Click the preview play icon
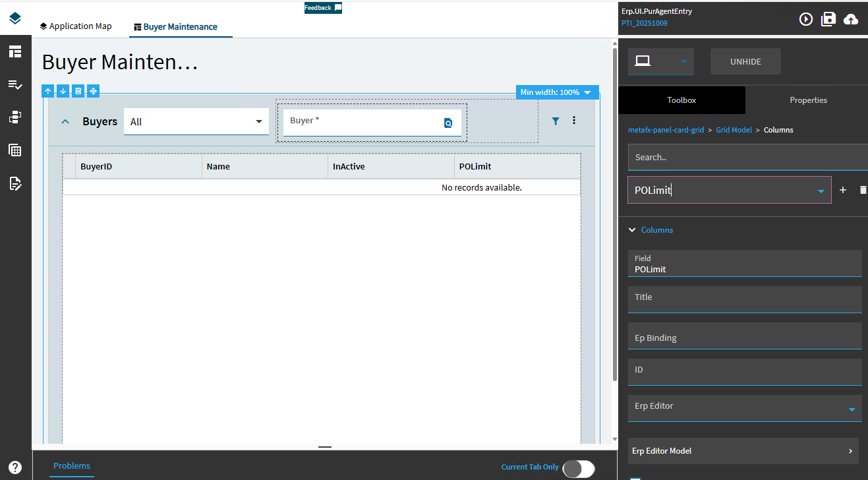This screenshot has height=480, width=868. click(x=805, y=19)
